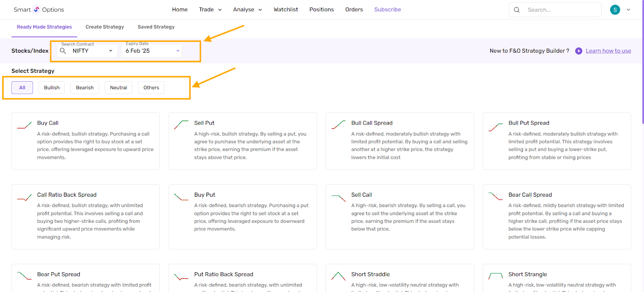Click the Short Straddle payoff chart icon
644x292 pixels.
[338, 276]
